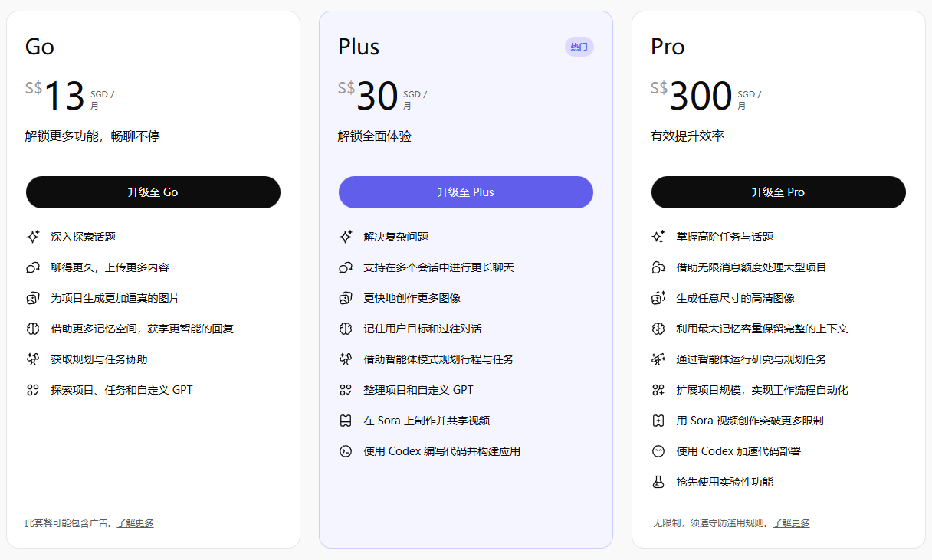This screenshot has height=560, width=932.
Task: Click the S$300 price on the Pro card
Action: coord(689,96)
